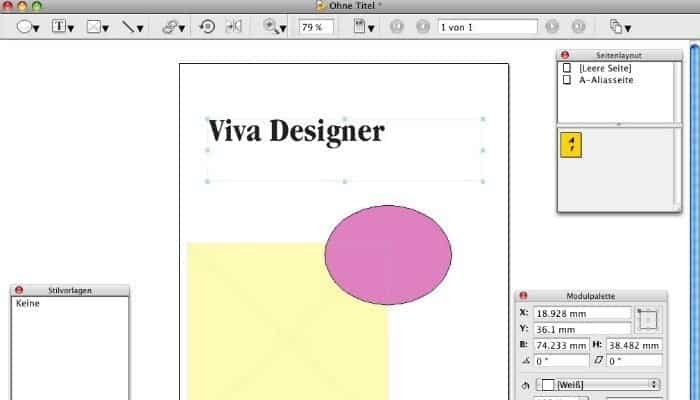Select the text frame tool

(x=58, y=26)
